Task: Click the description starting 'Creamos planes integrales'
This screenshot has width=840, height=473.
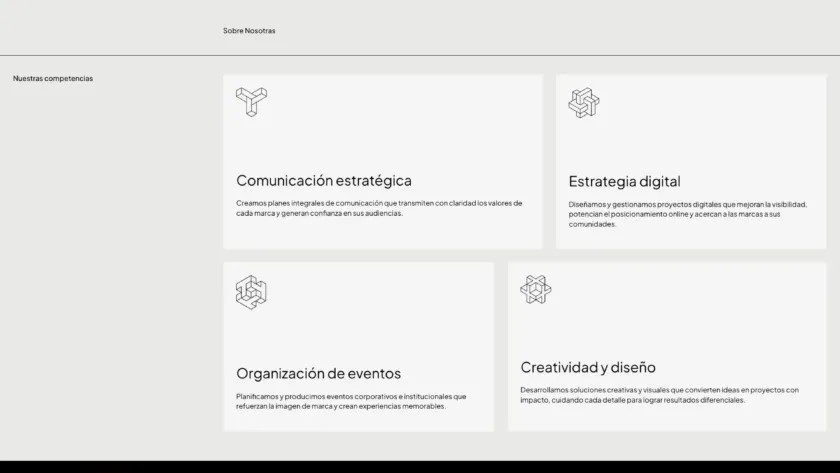Action: tap(379, 208)
